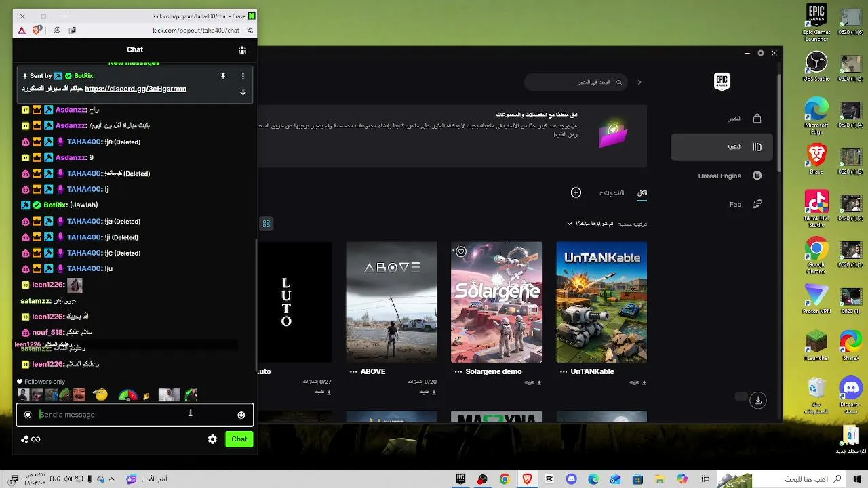Open the OBS Studio desktop shortcut
Screen dimensions: 868x488
pos(816,66)
